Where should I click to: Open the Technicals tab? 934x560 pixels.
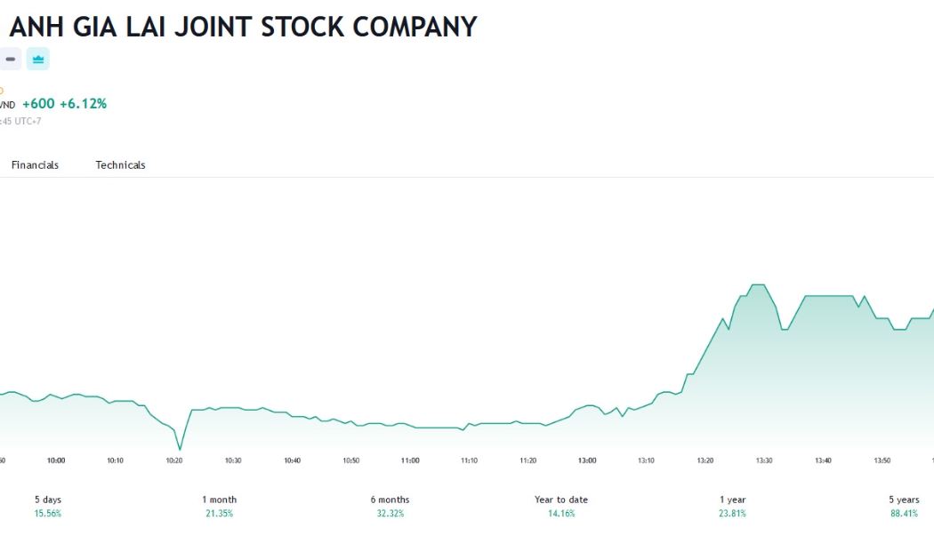[120, 164]
